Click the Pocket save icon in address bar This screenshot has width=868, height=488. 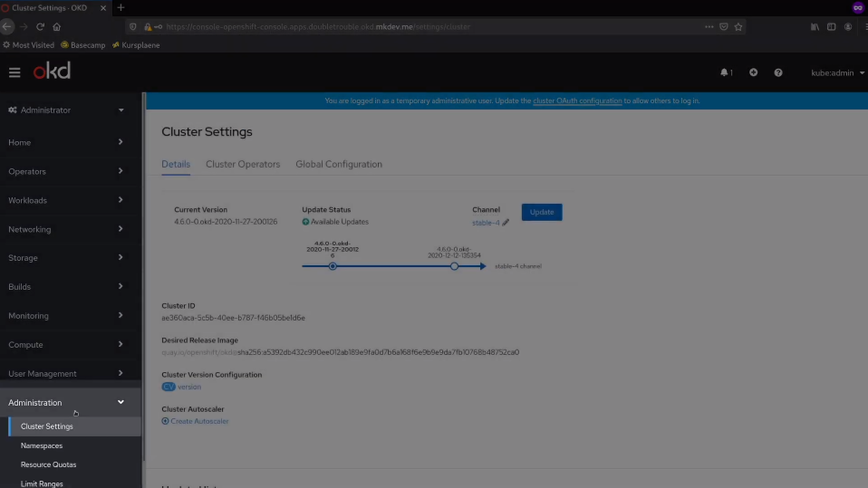click(x=724, y=26)
